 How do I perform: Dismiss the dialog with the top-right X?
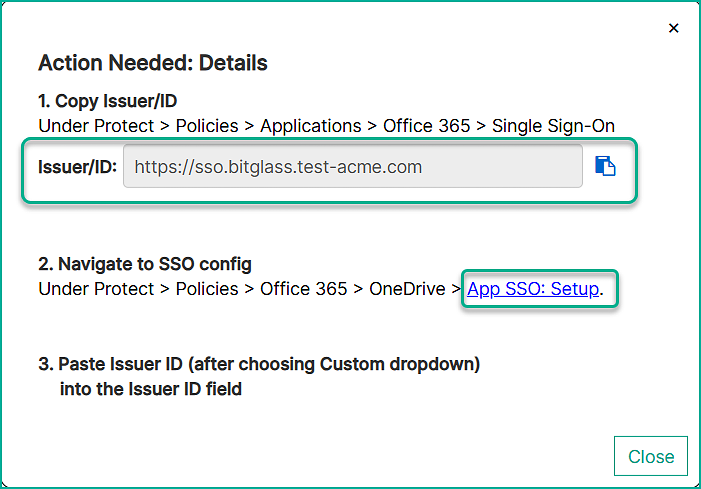click(x=674, y=28)
